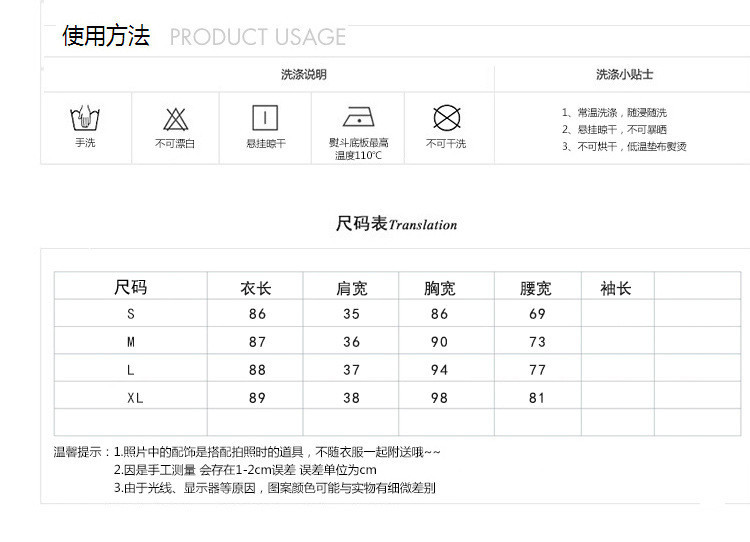Click the 尺码表 Translation title

coord(397,223)
